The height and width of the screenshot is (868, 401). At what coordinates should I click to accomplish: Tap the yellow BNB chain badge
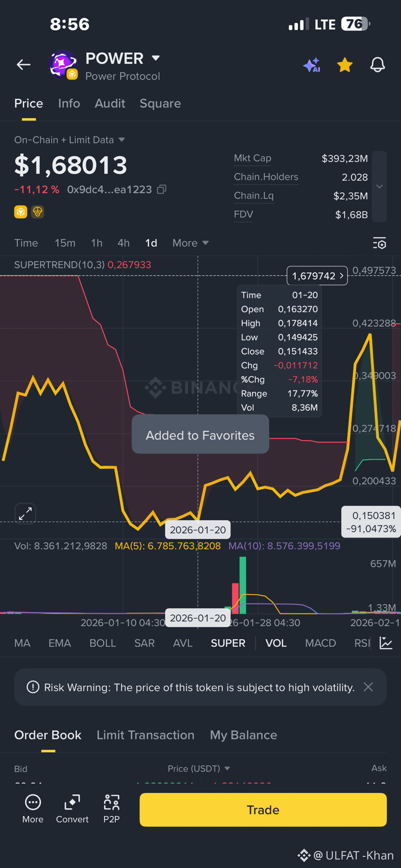point(20,212)
